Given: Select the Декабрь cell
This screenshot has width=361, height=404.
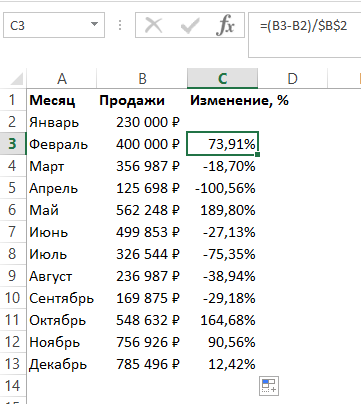Looking at the screenshot, I should click(62, 364).
